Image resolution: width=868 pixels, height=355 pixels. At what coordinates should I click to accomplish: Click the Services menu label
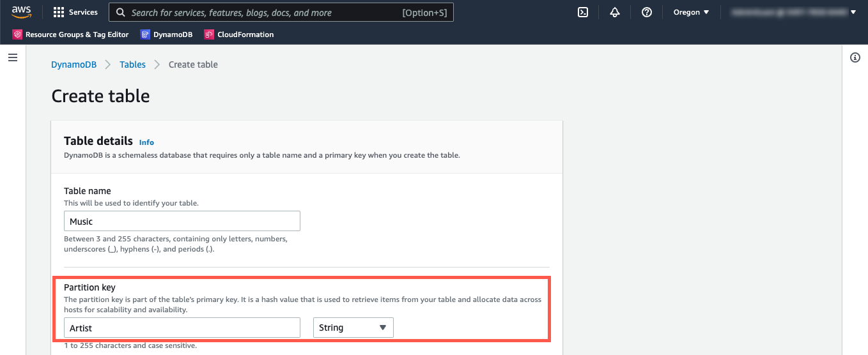click(x=83, y=12)
